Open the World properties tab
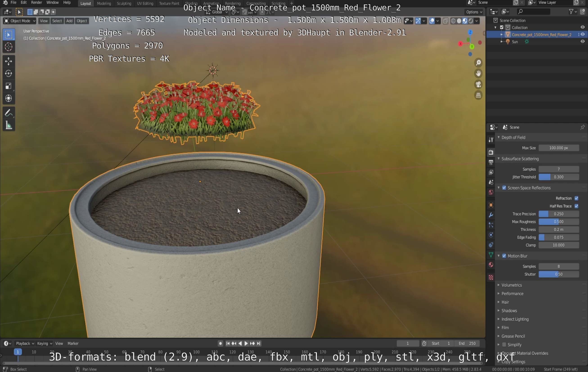 click(x=491, y=192)
